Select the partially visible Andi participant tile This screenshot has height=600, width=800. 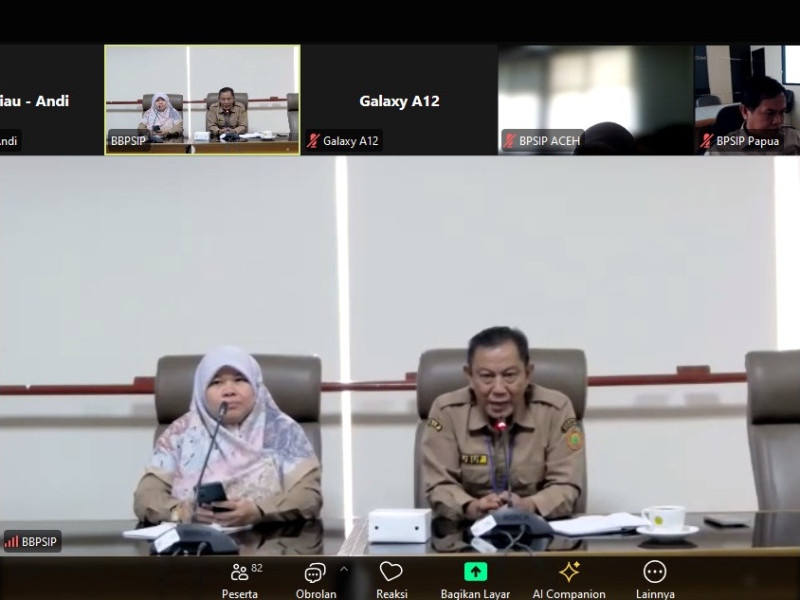point(50,100)
